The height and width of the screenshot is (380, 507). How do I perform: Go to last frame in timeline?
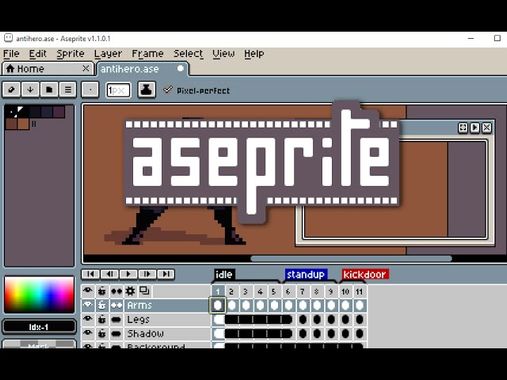pyautogui.click(x=166, y=274)
